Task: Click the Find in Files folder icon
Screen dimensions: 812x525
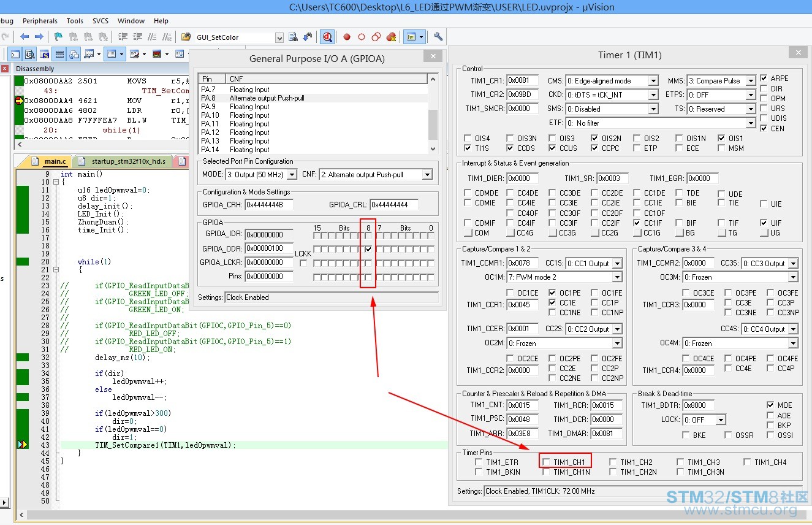Action: tap(186, 37)
